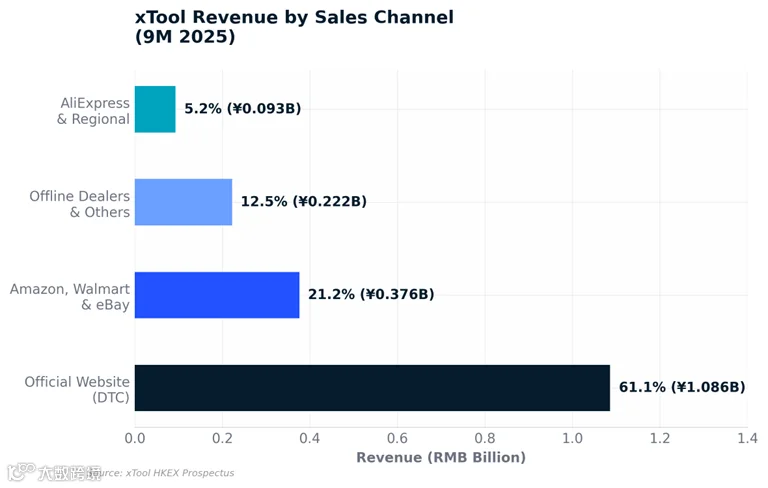This screenshot has height=488, width=768.
Task: Click the Revenue (RMB Billion) axis title
Action: point(441,457)
